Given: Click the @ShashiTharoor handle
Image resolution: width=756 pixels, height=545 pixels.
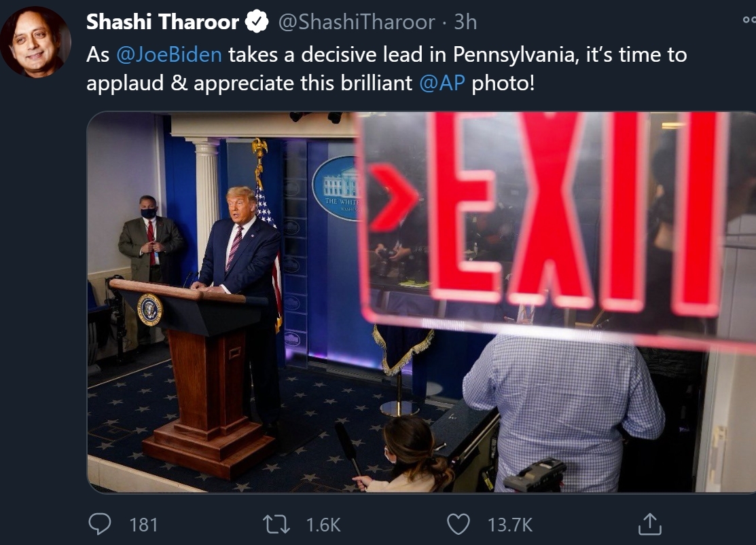Looking at the screenshot, I should 357,22.
